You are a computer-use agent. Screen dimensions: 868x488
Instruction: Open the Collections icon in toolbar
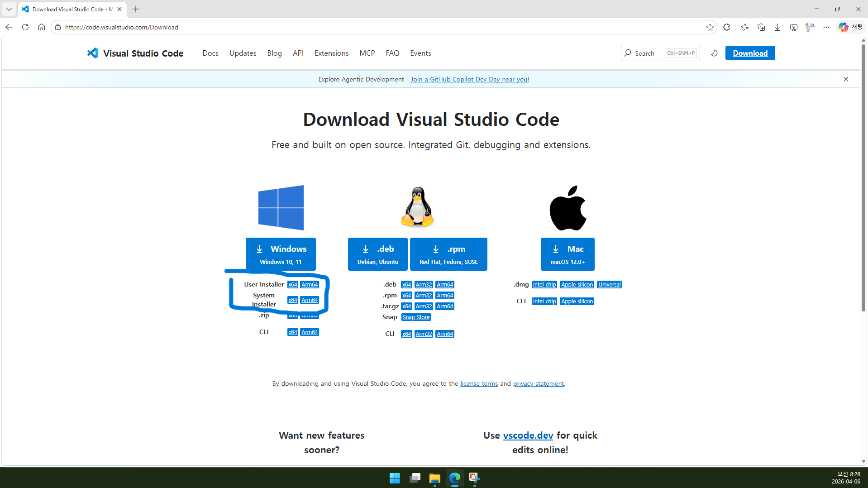point(761,27)
